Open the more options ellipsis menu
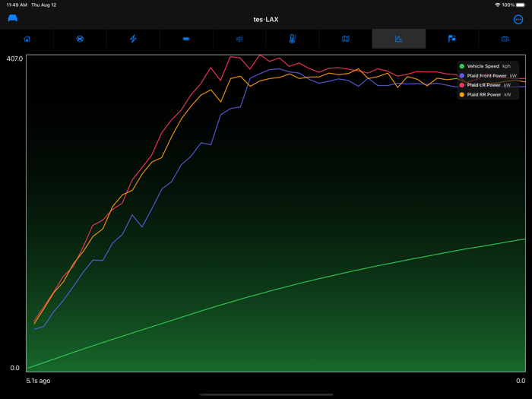 [518, 20]
